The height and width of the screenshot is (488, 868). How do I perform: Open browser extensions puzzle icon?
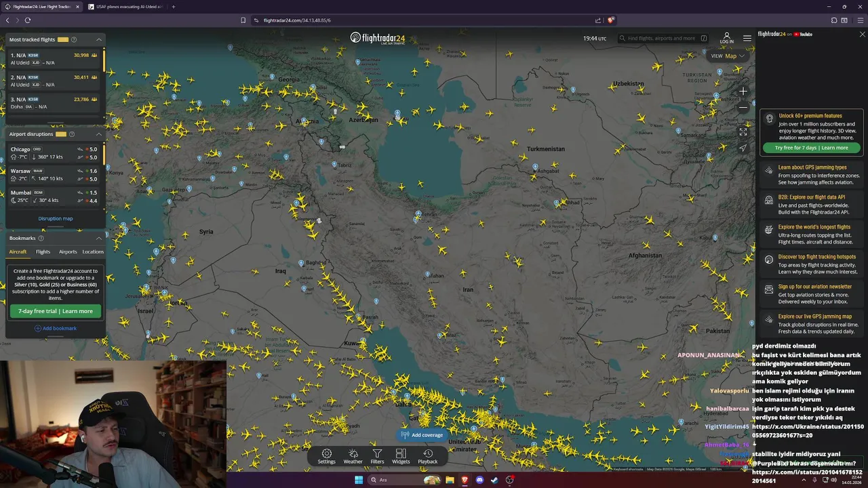pyautogui.click(x=834, y=20)
